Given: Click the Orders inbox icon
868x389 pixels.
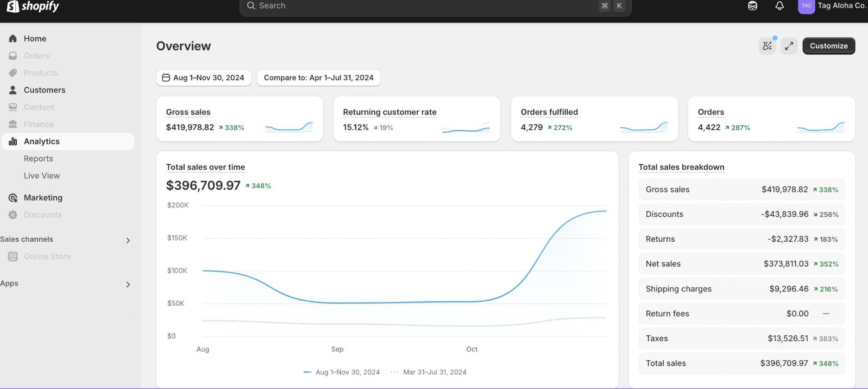Looking at the screenshot, I should coord(13,56).
